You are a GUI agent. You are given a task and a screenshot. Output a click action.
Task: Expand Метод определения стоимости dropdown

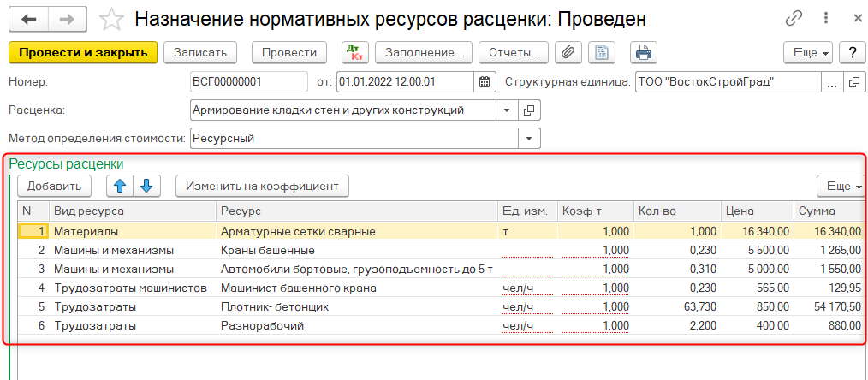point(530,138)
